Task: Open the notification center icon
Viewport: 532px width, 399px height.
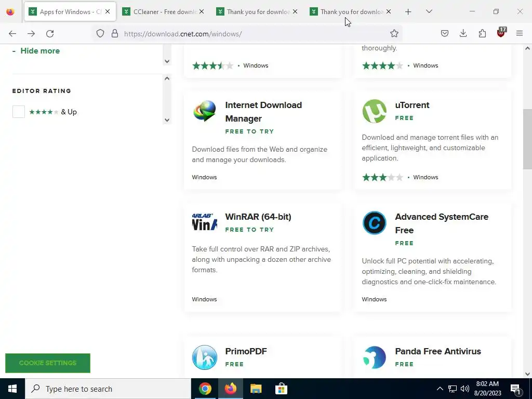Action: click(x=516, y=389)
